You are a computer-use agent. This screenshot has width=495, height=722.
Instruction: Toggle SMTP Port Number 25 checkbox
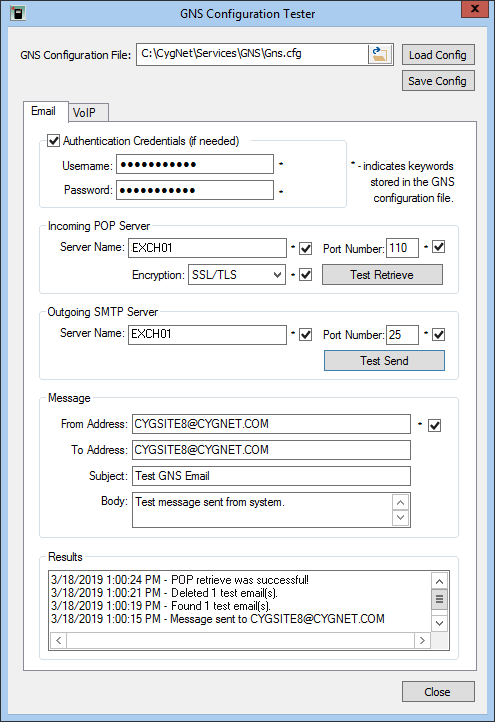click(x=438, y=335)
